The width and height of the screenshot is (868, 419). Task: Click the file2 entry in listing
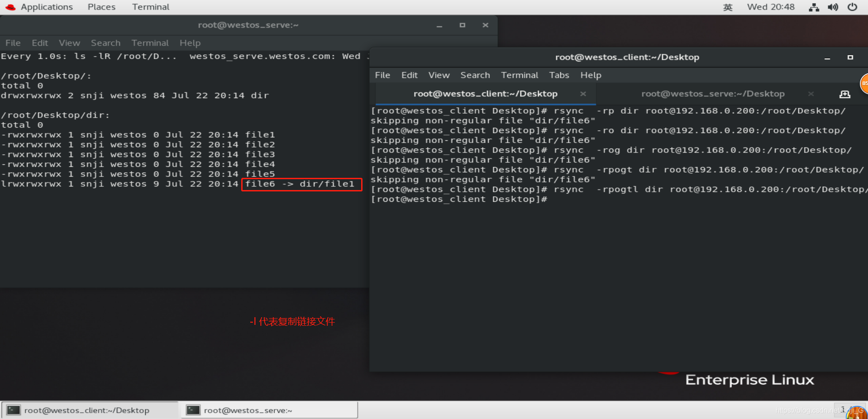260,145
